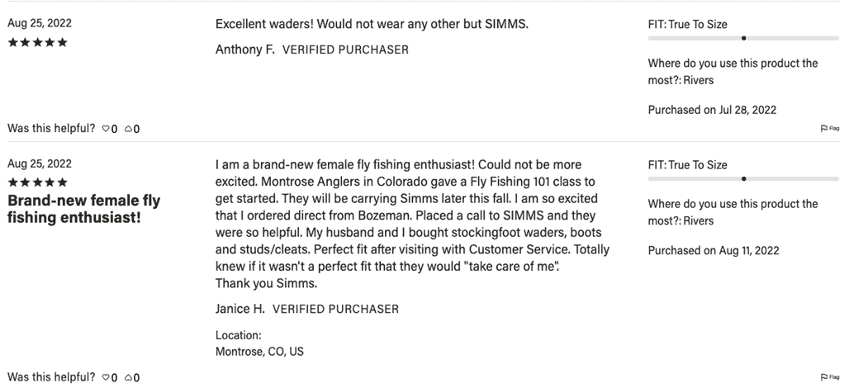Screen dimensions: 868x388
Task: Click the 'Excellent waders!' review text
Action: (372, 24)
